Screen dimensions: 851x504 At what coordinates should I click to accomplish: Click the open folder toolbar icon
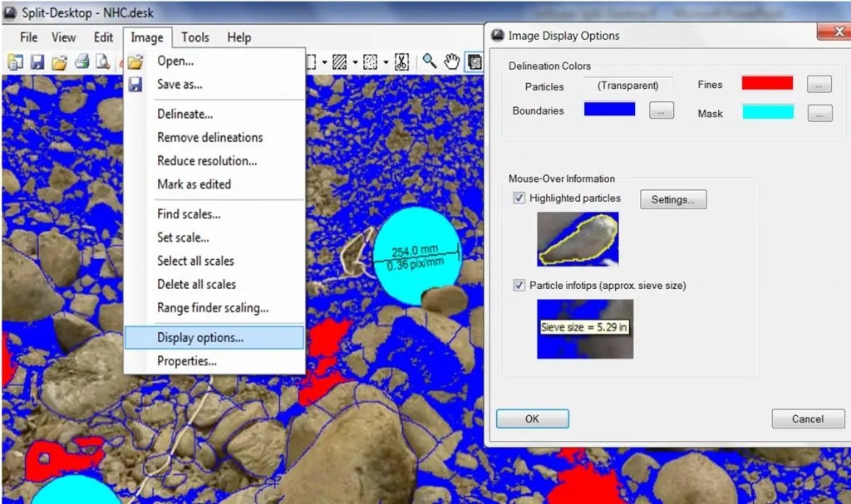pyautogui.click(x=59, y=61)
